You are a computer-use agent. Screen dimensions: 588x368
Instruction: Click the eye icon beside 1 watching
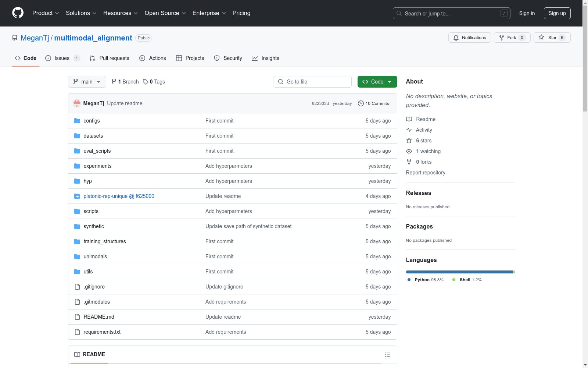pos(409,151)
